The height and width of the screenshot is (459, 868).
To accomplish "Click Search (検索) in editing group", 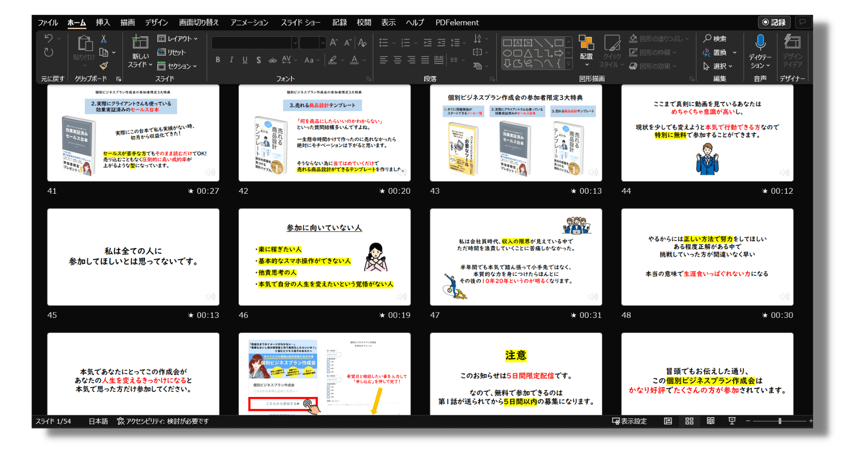I will (715, 39).
